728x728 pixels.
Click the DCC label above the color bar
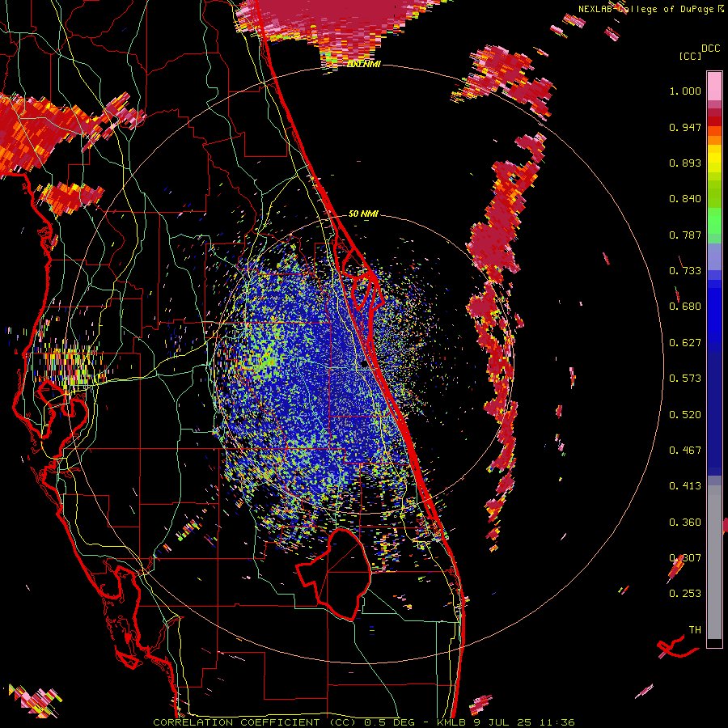710,49
